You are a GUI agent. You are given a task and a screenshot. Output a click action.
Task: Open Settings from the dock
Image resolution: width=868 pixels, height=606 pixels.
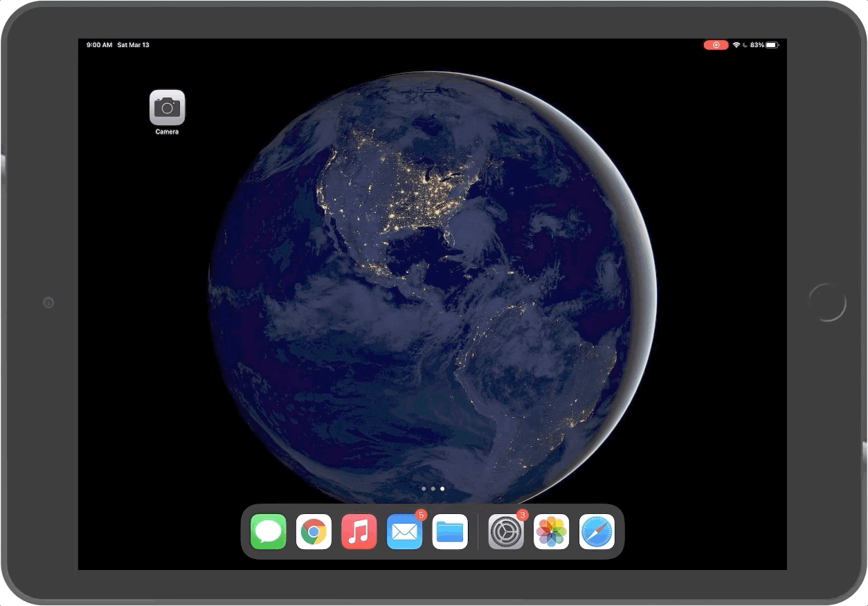(506, 532)
